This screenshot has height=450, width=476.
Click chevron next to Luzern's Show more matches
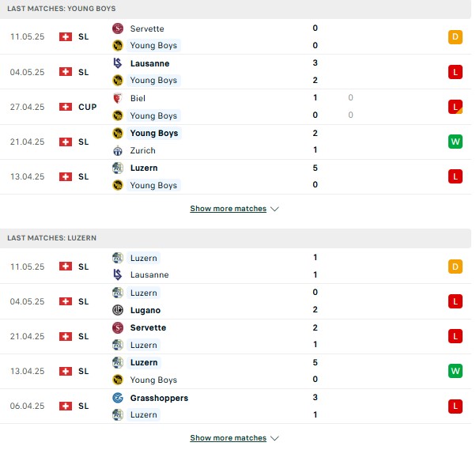tap(274, 438)
